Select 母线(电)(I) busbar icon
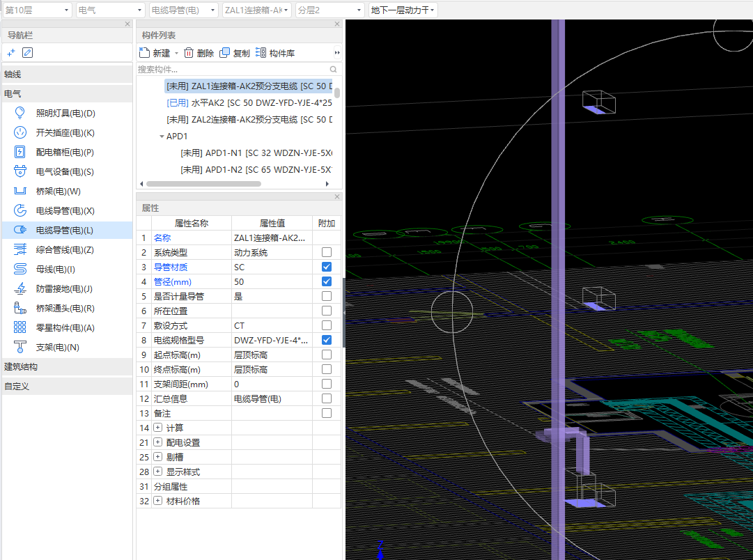753x560 pixels. tap(20, 269)
